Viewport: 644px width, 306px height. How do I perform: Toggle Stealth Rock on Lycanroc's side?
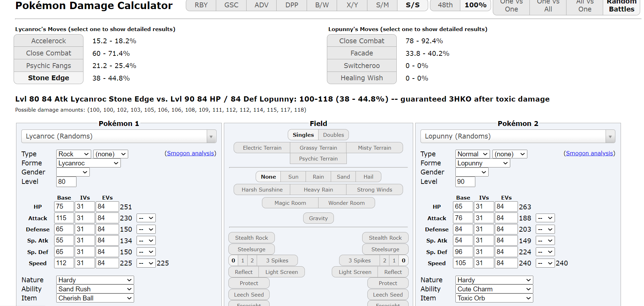pos(251,238)
